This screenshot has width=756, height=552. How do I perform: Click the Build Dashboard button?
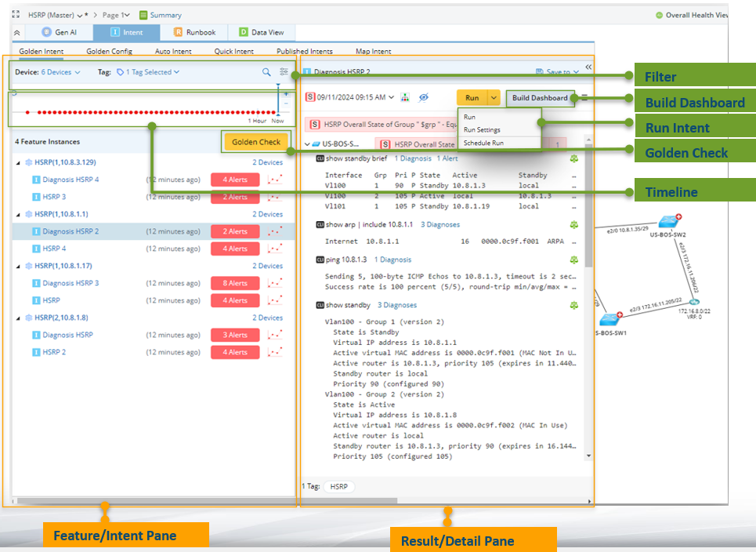[x=540, y=98]
